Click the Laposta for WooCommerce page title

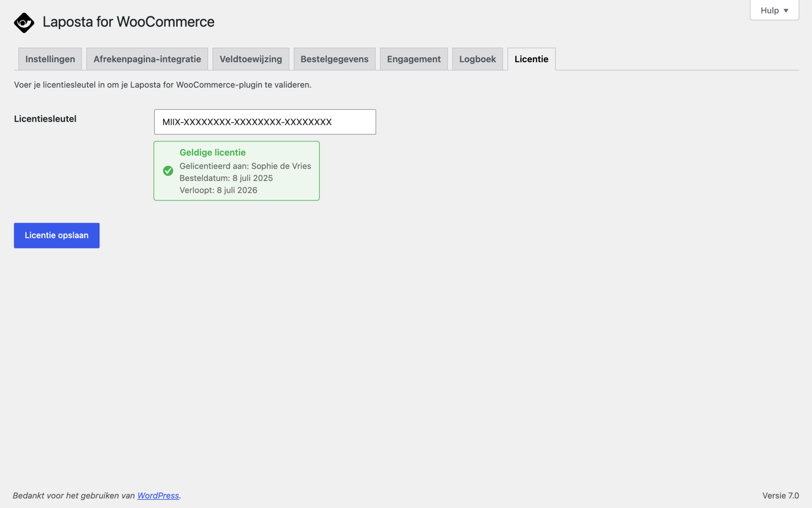[x=128, y=22]
